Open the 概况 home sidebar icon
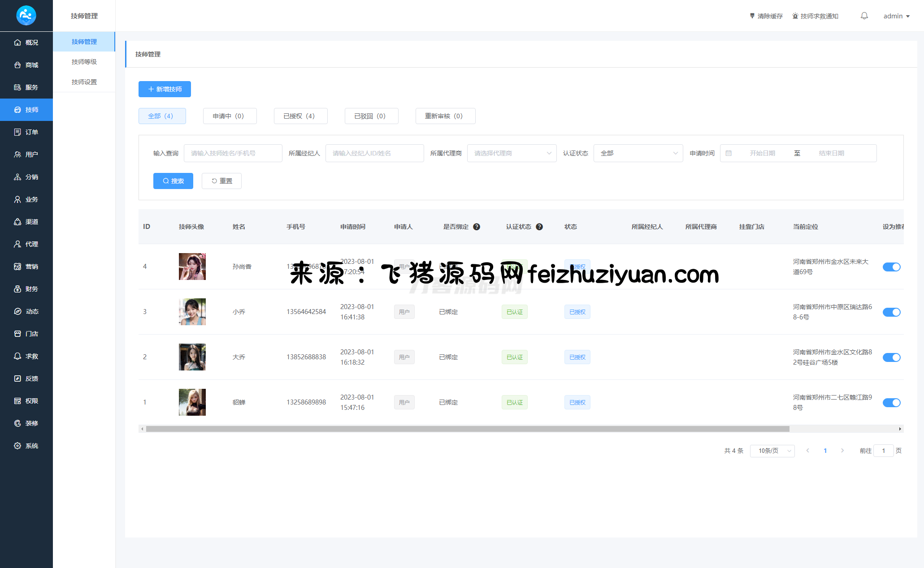The image size is (924, 568). click(x=17, y=43)
